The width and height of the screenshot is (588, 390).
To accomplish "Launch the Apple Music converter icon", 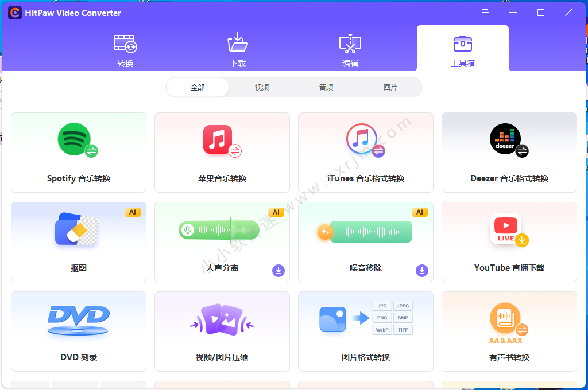I will (x=222, y=141).
